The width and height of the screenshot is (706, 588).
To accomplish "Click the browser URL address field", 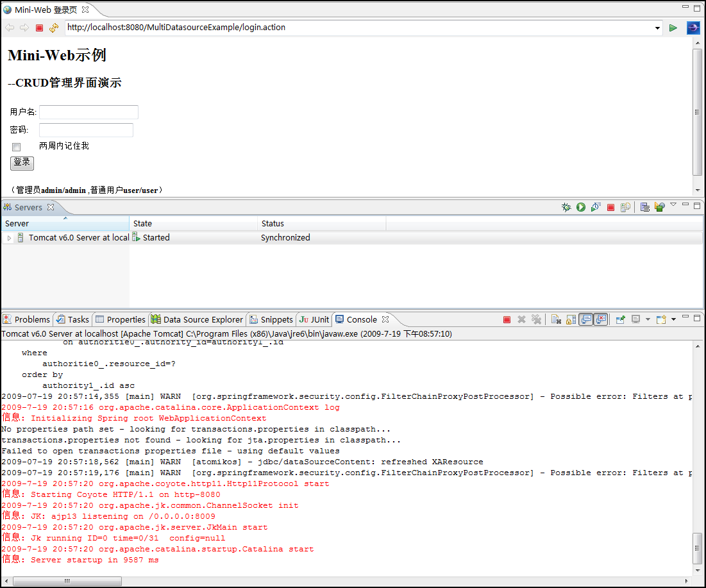I will [x=359, y=28].
